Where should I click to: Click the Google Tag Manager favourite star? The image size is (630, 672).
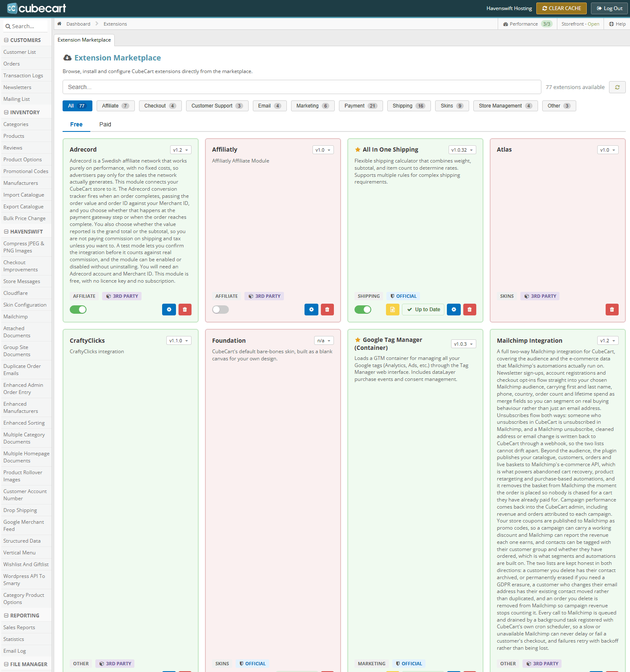358,340
